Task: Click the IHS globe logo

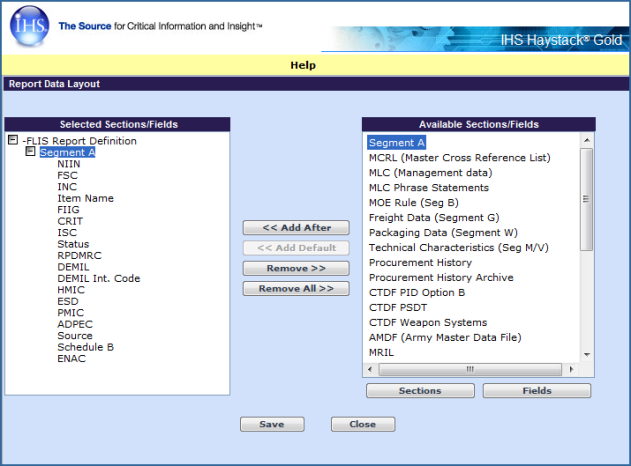Action: (29, 26)
